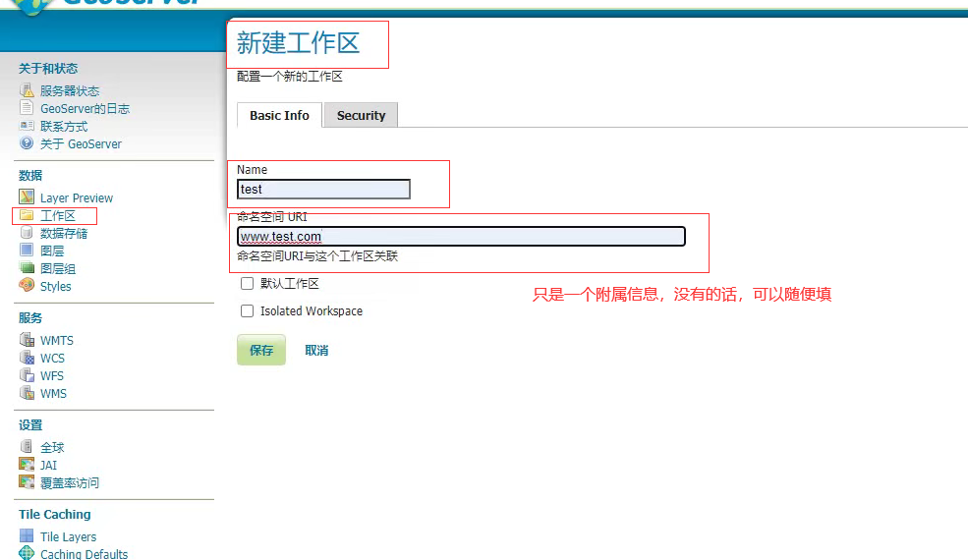Click the WMS service icon
This screenshot has height=560, width=968.
[x=27, y=393]
